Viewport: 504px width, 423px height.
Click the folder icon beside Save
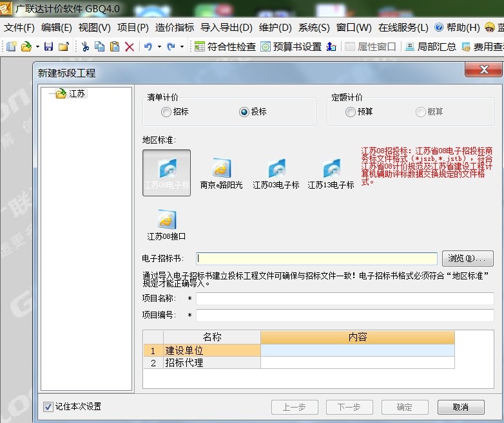click(x=64, y=46)
